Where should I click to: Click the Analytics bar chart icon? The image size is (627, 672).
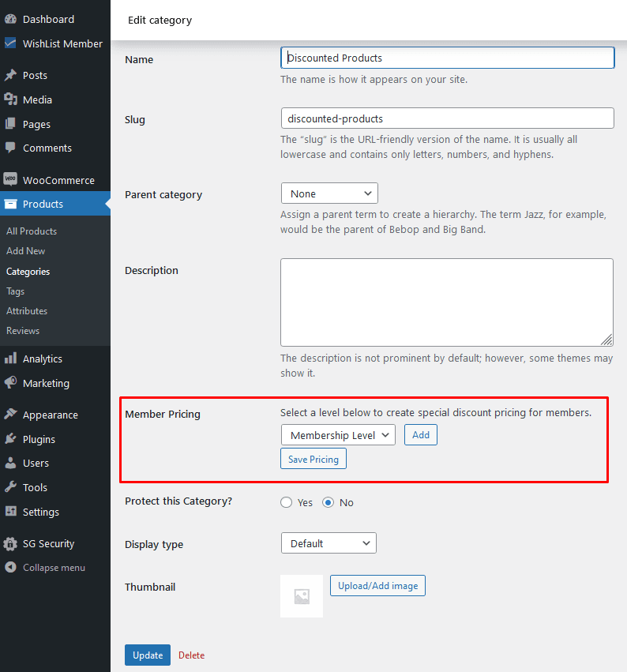11,359
